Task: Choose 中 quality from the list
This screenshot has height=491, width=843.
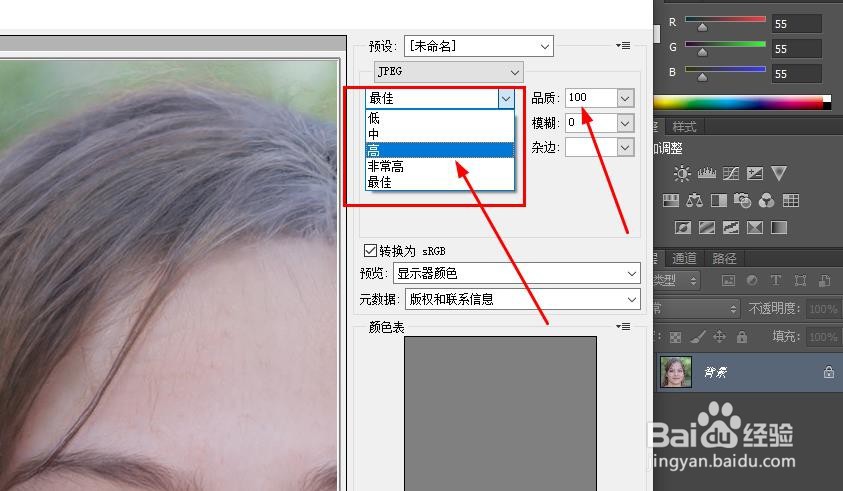Action: pos(440,134)
